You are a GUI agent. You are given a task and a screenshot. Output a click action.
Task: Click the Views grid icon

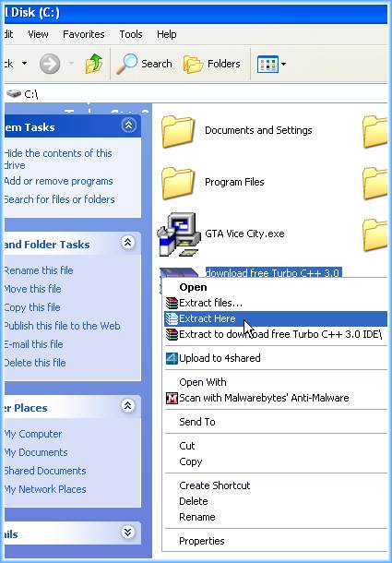pyautogui.click(x=267, y=65)
